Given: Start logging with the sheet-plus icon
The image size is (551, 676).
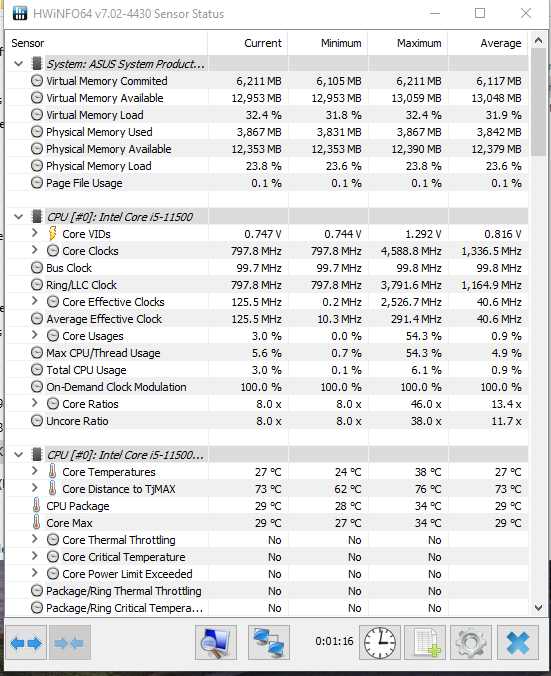Looking at the screenshot, I should pos(425,643).
